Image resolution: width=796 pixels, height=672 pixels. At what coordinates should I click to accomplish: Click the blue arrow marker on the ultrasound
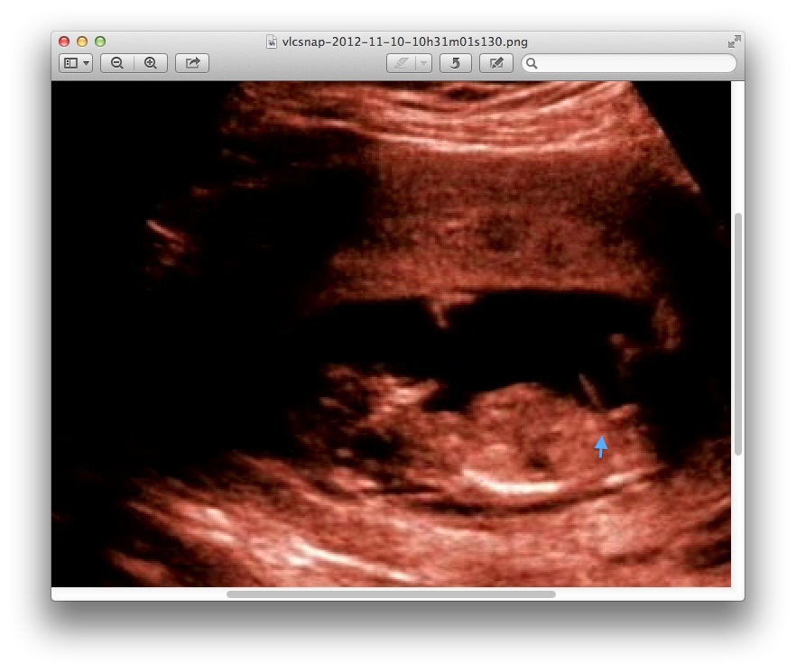point(601,446)
